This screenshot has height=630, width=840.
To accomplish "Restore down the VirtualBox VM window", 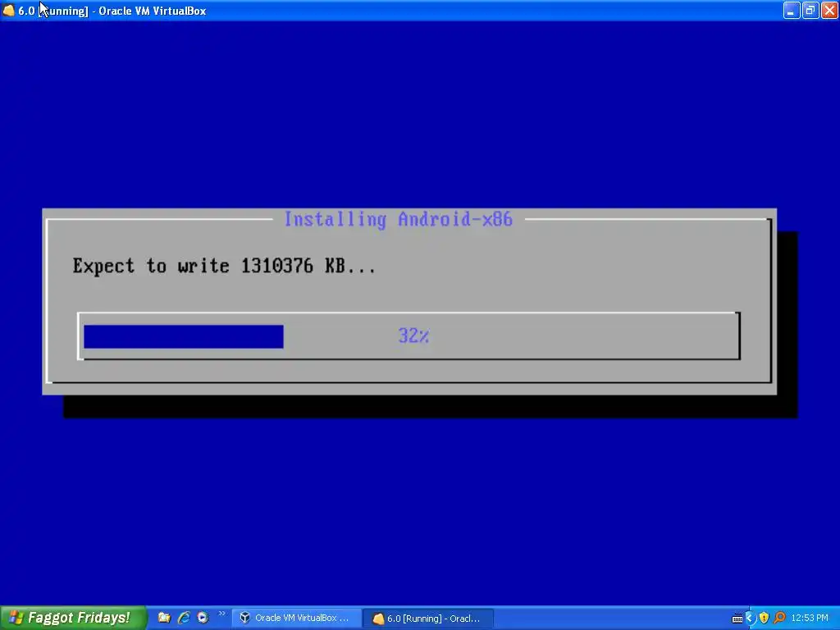I will (810, 10).
